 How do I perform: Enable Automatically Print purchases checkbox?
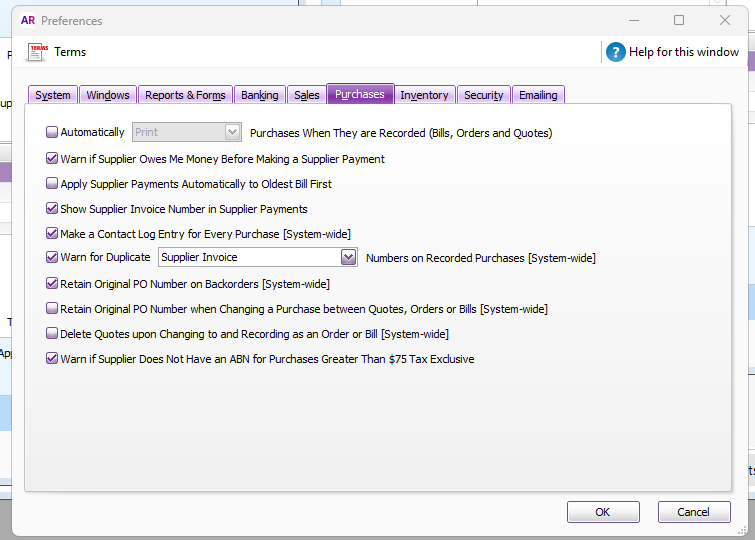coord(52,132)
